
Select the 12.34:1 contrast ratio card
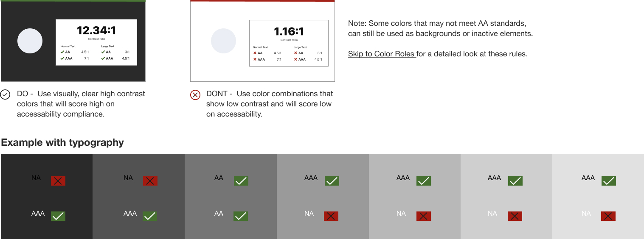[x=96, y=42]
